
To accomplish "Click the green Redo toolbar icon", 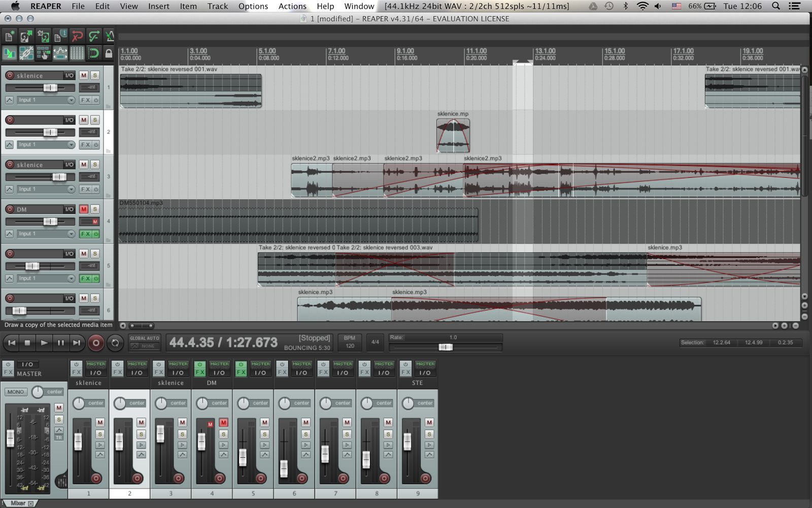I will [94, 37].
